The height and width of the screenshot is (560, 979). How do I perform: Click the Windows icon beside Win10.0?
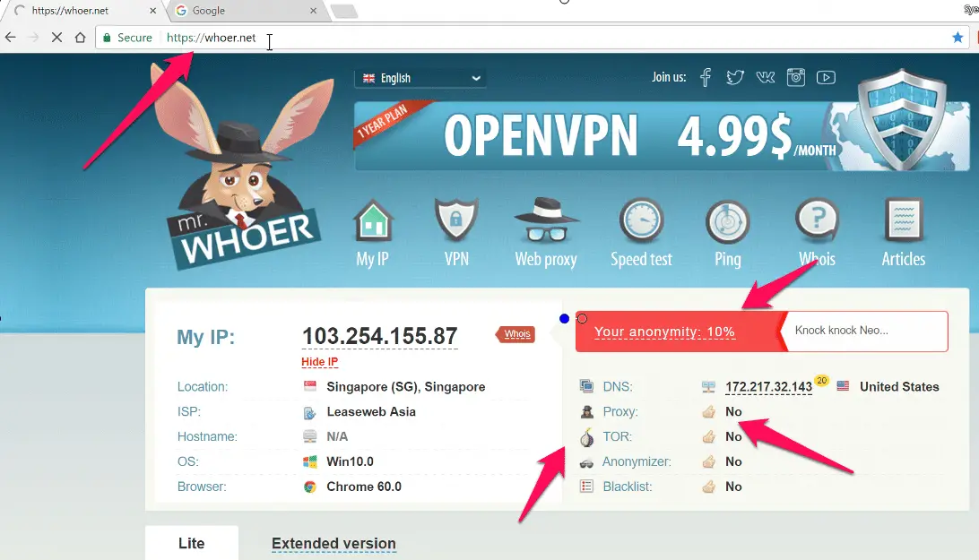point(309,462)
